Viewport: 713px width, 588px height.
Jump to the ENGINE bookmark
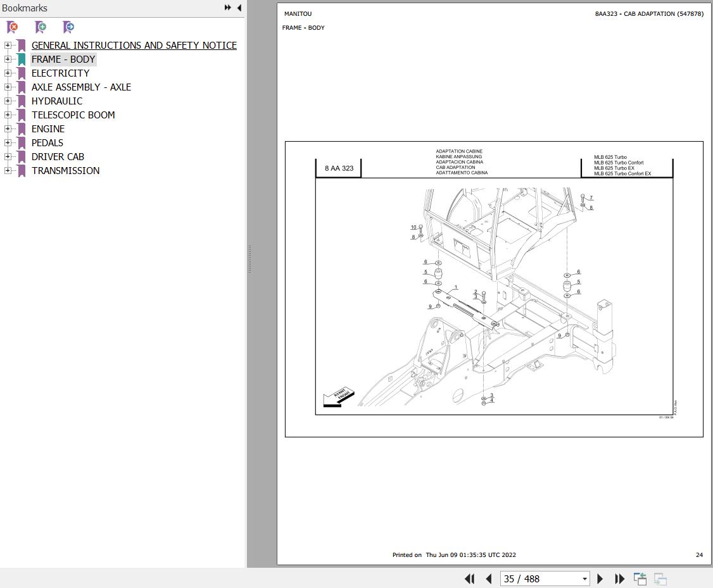[48, 129]
